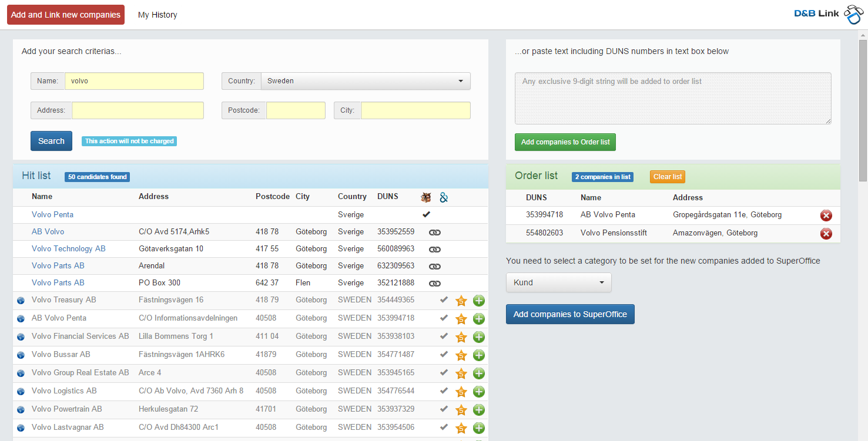Click the link icon for Volvo Technology AB

tap(435, 250)
